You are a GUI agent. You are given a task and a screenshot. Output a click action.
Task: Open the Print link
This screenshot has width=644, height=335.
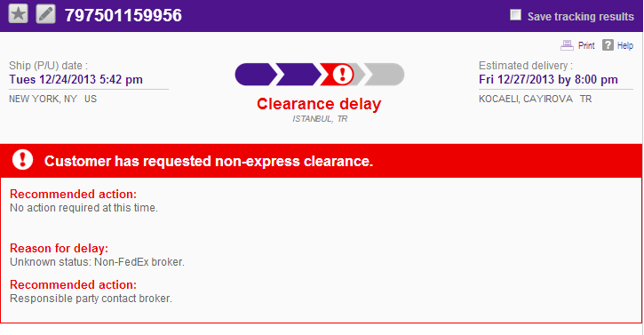pos(586,45)
